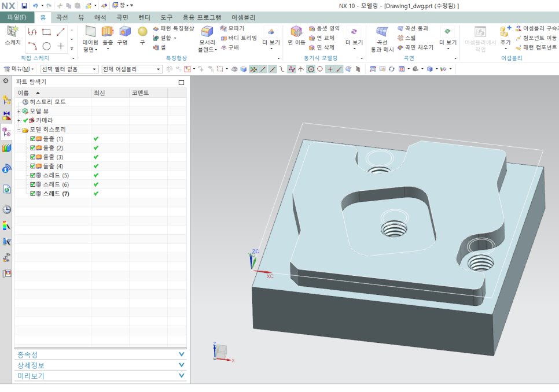The width and height of the screenshot is (559, 392).
Task: Expand the 상세정보 panel
Action: 101,365
